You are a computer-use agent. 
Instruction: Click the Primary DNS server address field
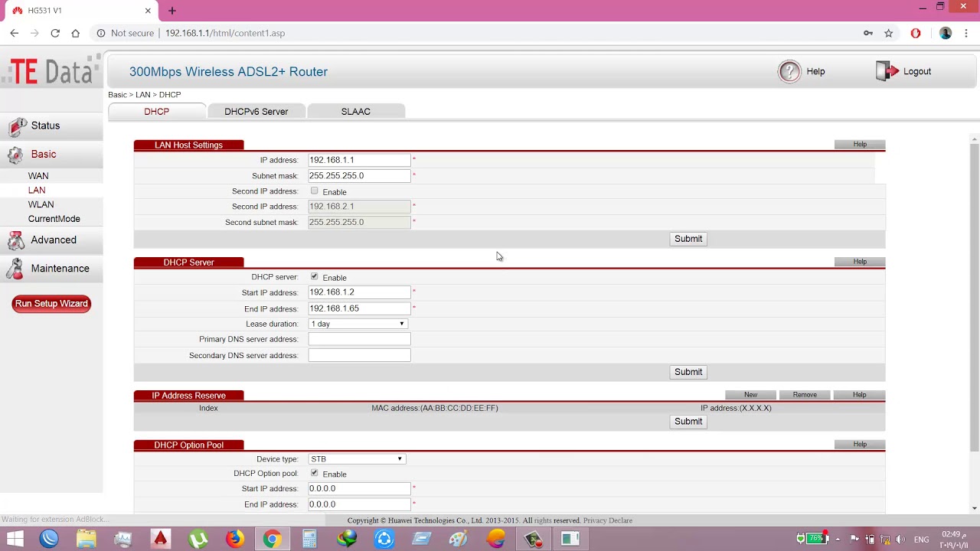360,339
